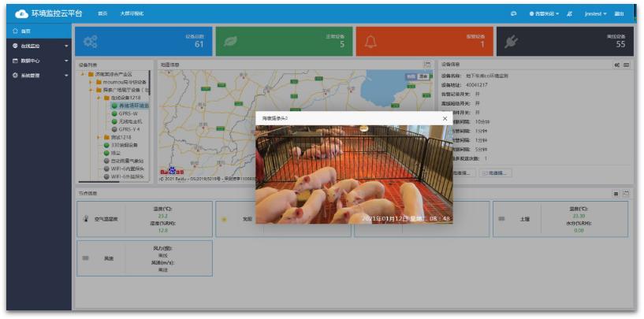Click the 空气温湿度 node card

coord(144,219)
